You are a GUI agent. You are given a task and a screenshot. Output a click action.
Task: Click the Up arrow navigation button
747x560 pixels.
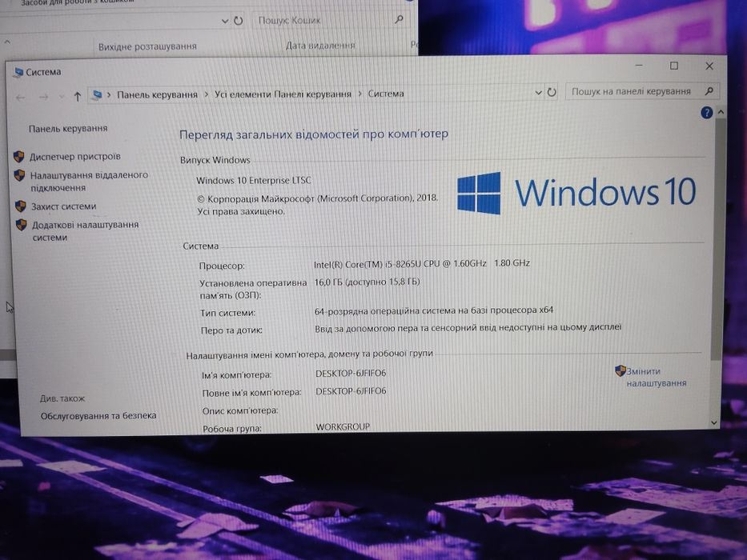(x=78, y=97)
